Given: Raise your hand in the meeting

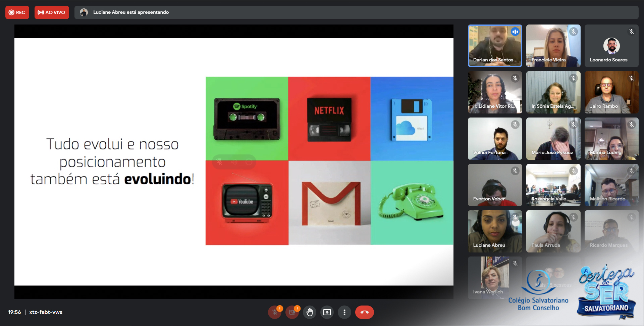Looking at the screenshot, I should [x=310, y=312].
